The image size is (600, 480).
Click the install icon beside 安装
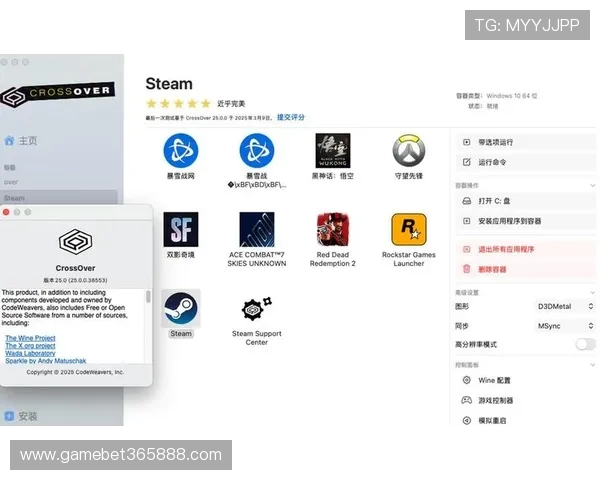(x=9, y=416)
